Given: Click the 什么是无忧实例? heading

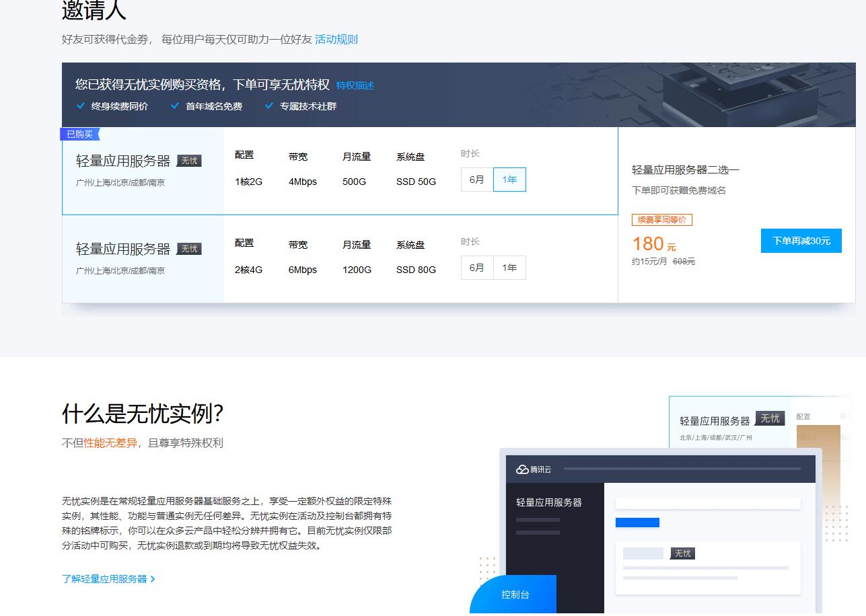Looking at the screenshot, I should click(x=143, y=414).
